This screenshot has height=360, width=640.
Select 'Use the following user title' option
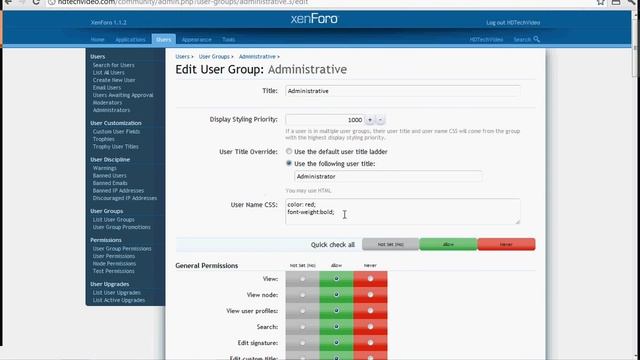(289, 163)
